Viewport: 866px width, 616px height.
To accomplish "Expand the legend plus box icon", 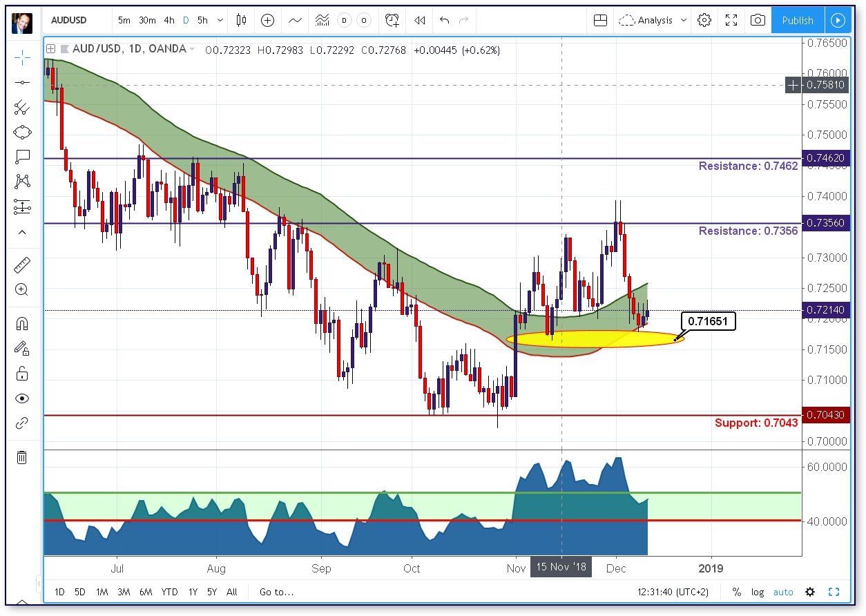I will tap(50, 49).
